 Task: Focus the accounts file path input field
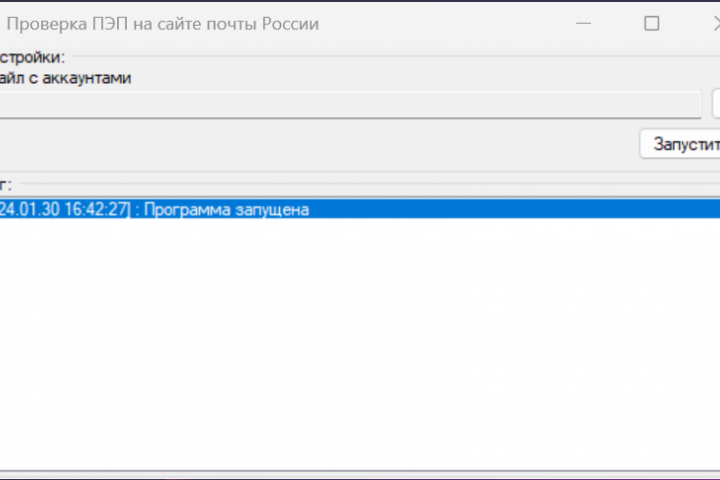point(350,104)
